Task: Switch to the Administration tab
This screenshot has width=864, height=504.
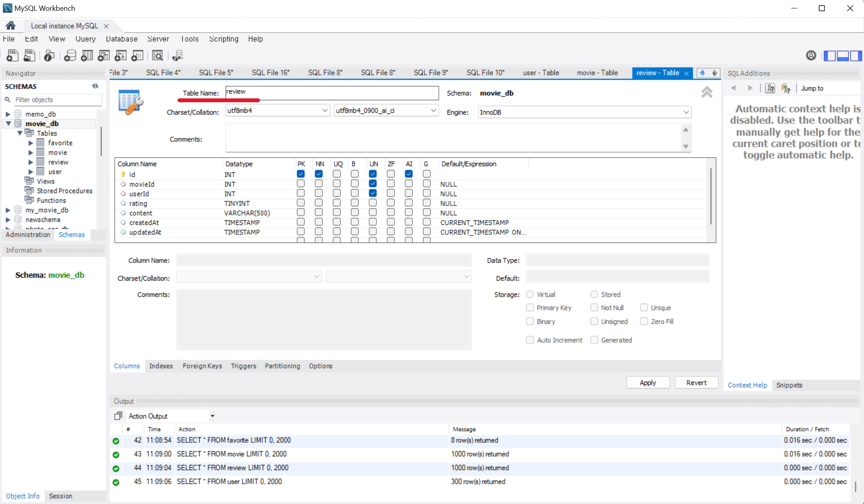Action: [28, 235]
